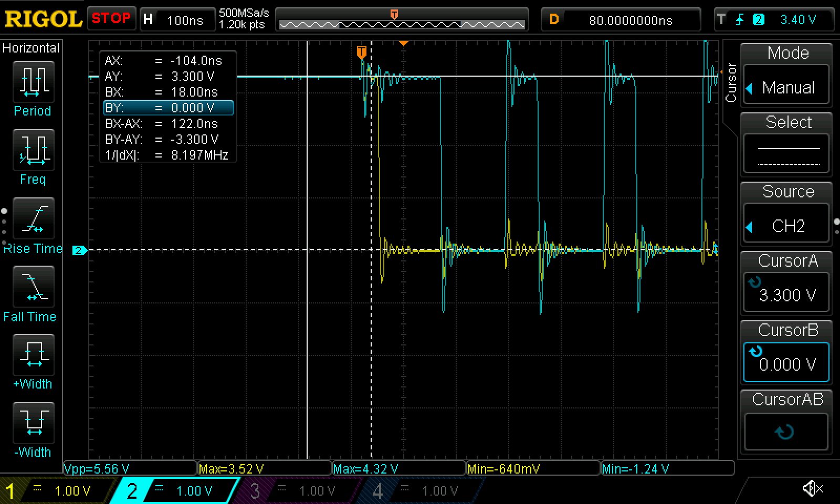
Task: Select the CursorA 3.300 V button
Action: click(786, 294)
